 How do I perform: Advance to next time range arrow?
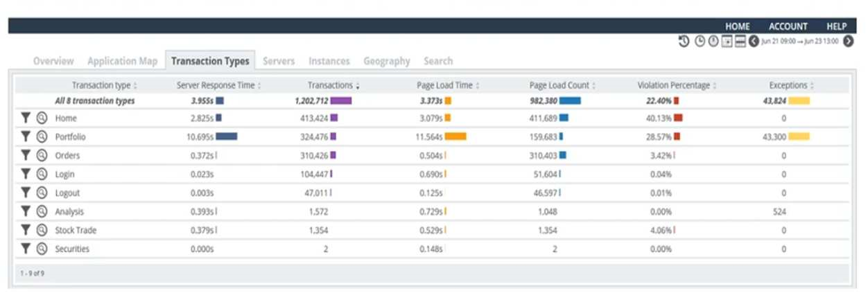click(x=848, y=42)
